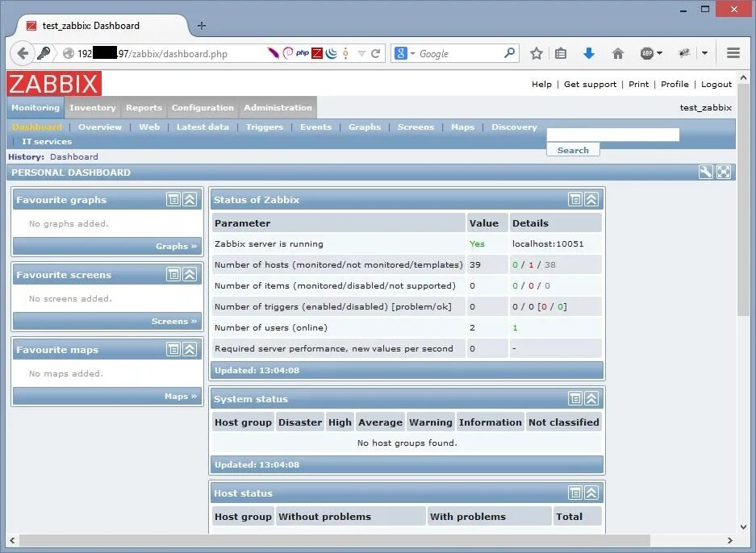Collapse the System status widget
The image size is (756, 553).
point(591,398)
